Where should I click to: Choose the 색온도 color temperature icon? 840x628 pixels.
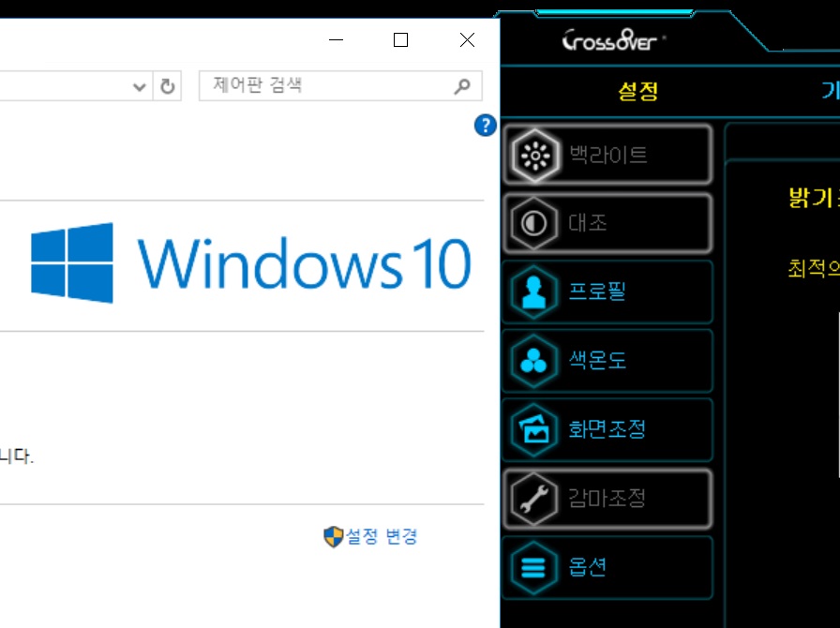coord(535,361)
